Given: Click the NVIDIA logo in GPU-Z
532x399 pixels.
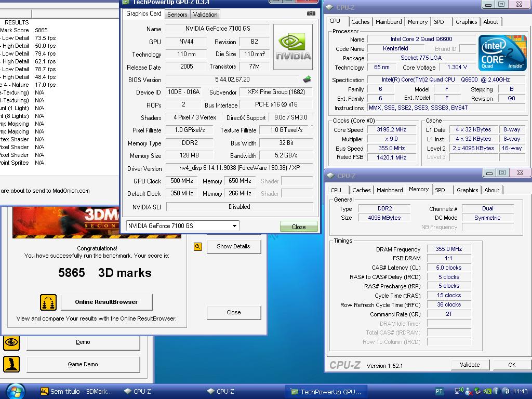Looking at the screenshot, I should tap(293, 47).
